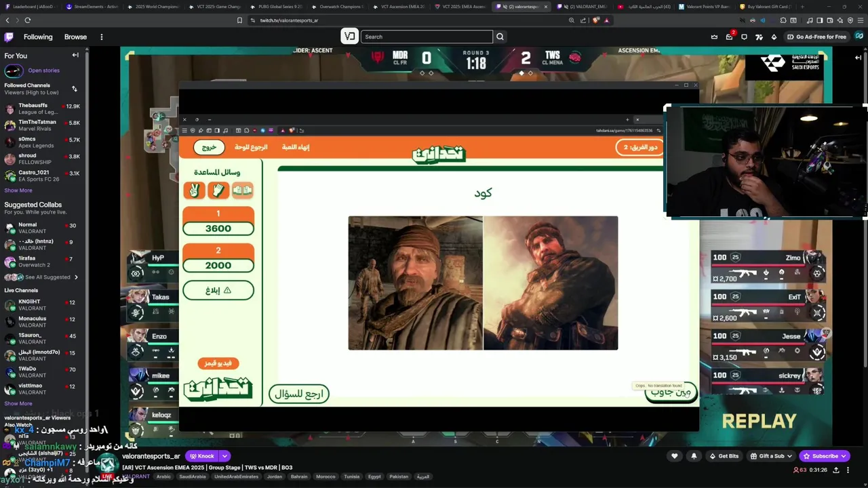Open the whispers chat bubble icon

point(745,37)
